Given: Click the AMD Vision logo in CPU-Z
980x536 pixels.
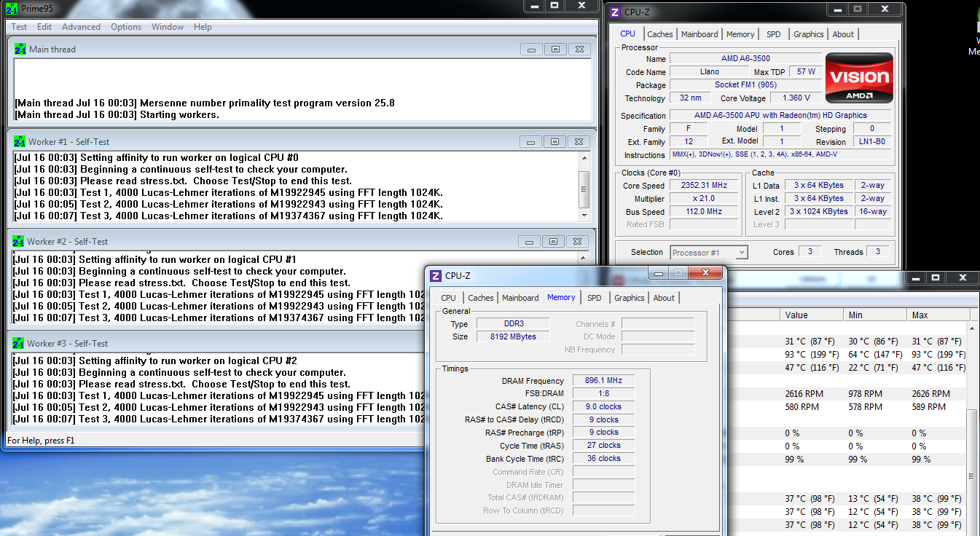Looking at the screenshot, I should coord(860,79).
